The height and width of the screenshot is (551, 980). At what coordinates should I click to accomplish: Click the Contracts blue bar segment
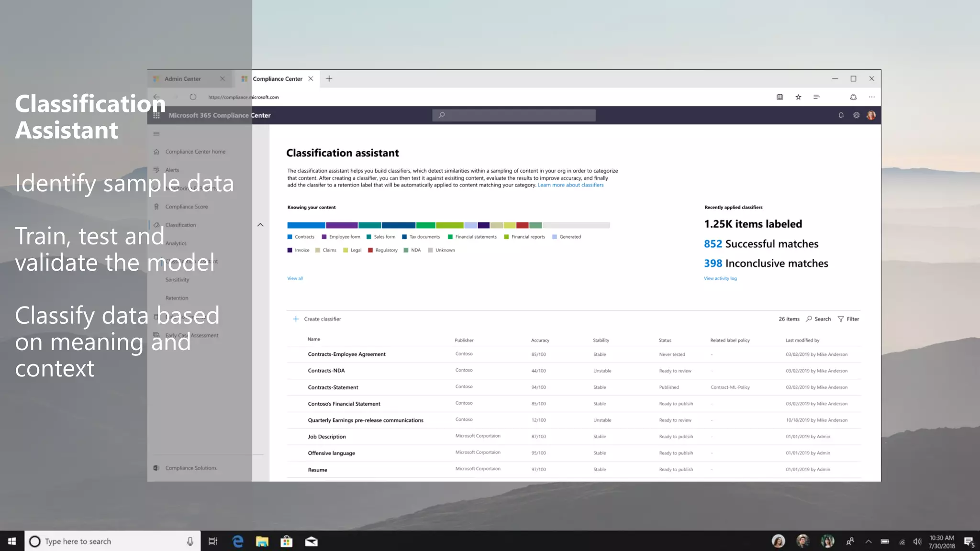306,225
